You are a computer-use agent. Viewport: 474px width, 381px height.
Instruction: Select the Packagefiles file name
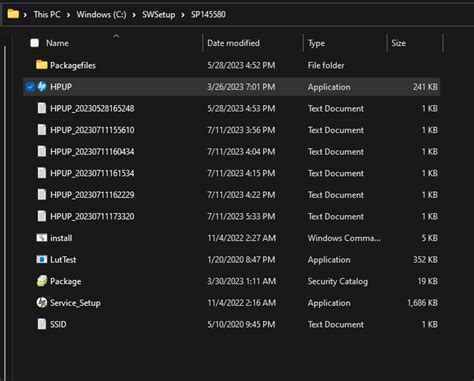73,65
